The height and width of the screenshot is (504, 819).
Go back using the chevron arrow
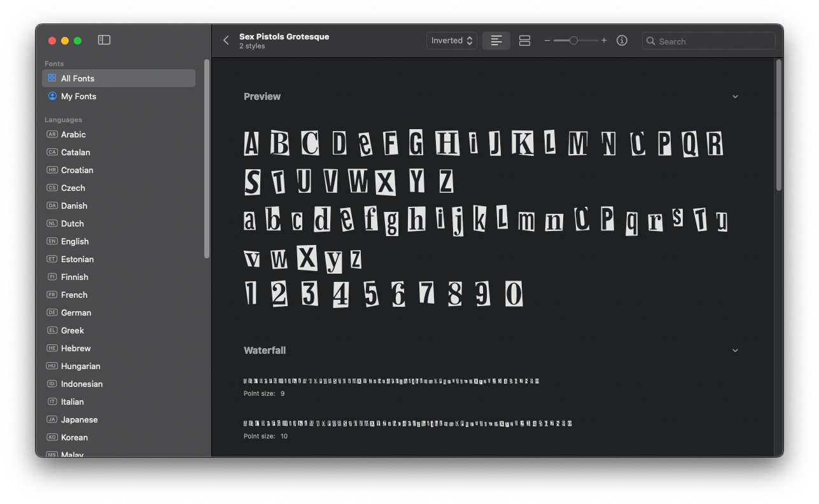pyautogui.click(x=226, y=41)
